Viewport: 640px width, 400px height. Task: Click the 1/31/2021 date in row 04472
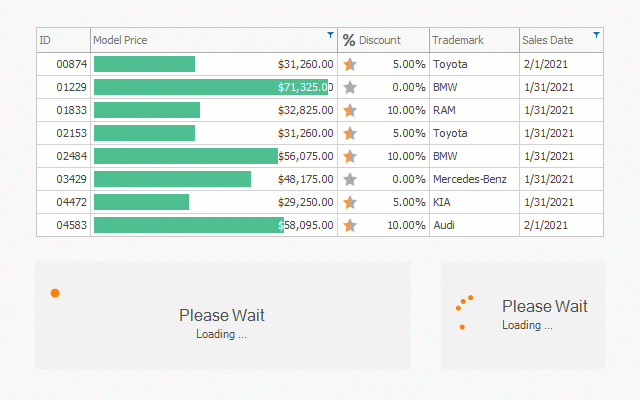(x=549, y=202)
